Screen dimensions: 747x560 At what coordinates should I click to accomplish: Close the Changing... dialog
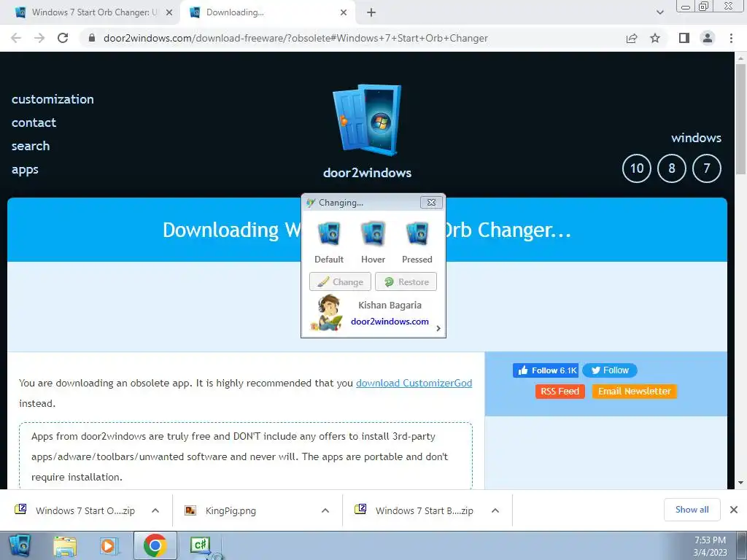[431, 203]
